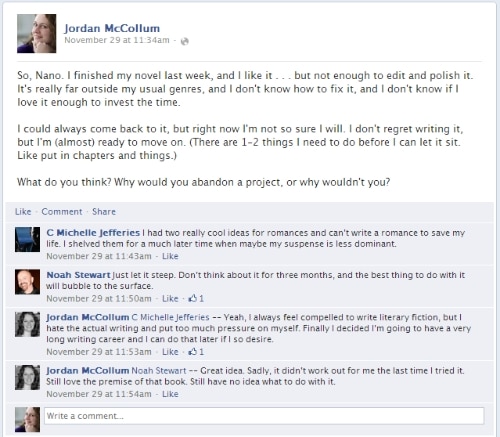Like C Michelle Jefferies' comment
This screenshot has height=437, width=500.
pos(170,256)
